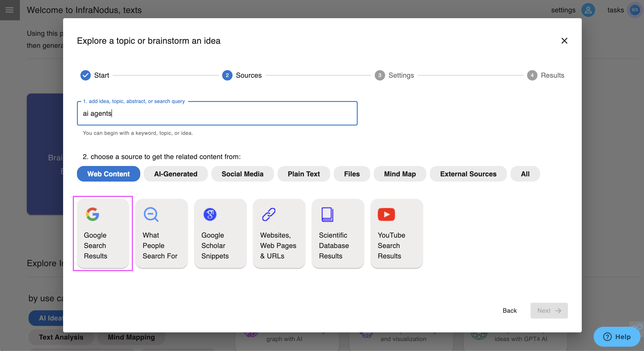Screen dimensions: 644x351
Task: Select Websites, Web Pages & URLs card
Action: (x=279, y=233)
